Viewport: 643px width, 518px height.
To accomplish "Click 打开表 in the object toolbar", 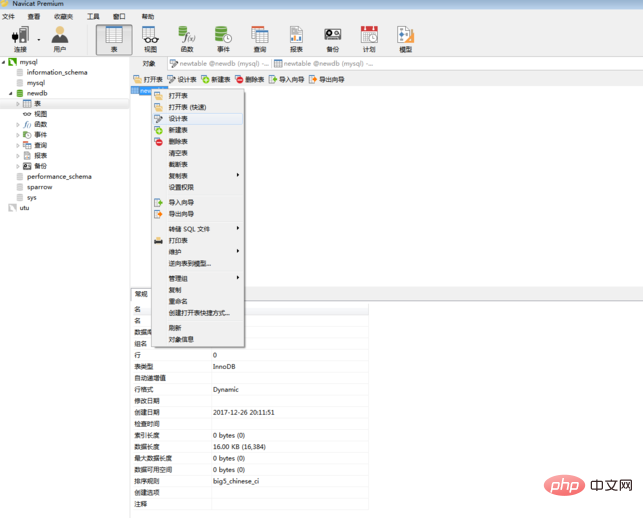I will (x=148, y=79).
